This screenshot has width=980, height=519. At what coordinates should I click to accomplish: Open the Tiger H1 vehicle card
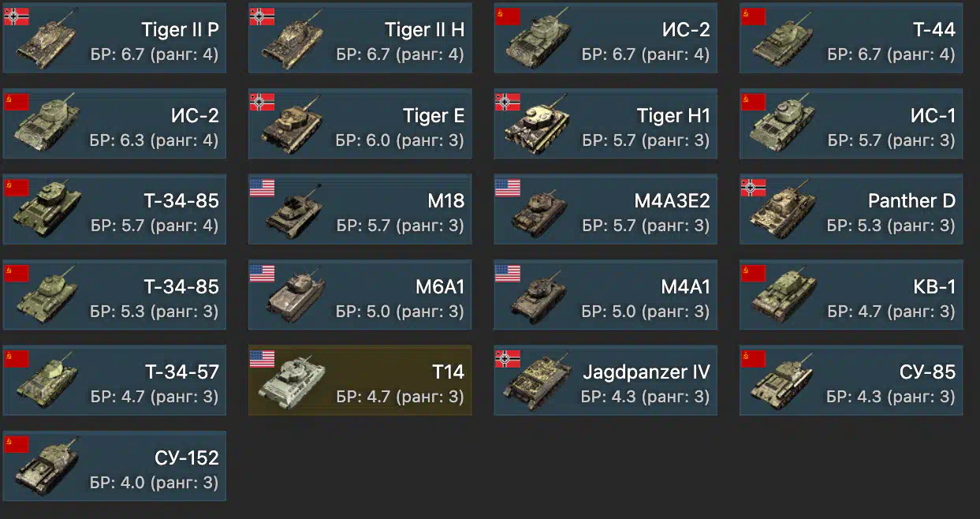pos(606,125)
